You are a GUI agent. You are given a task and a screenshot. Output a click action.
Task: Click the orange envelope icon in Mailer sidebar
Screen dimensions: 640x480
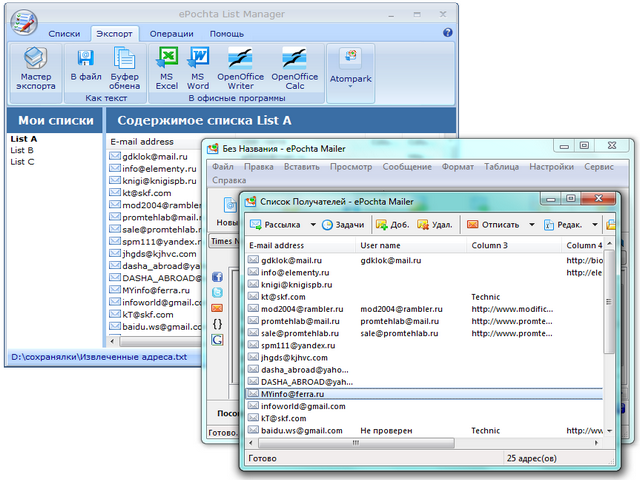pyautogui.click(x=218, y=308)
